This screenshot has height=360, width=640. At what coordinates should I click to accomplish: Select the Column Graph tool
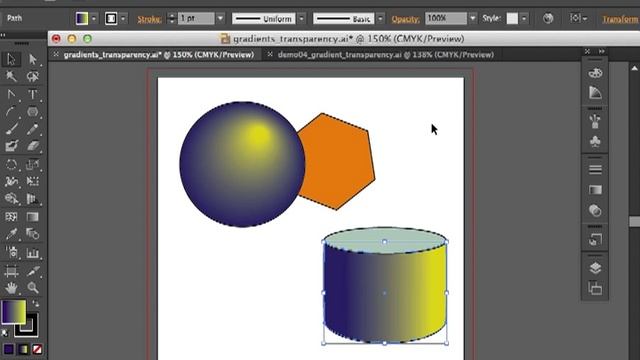[x=32, y=253]
